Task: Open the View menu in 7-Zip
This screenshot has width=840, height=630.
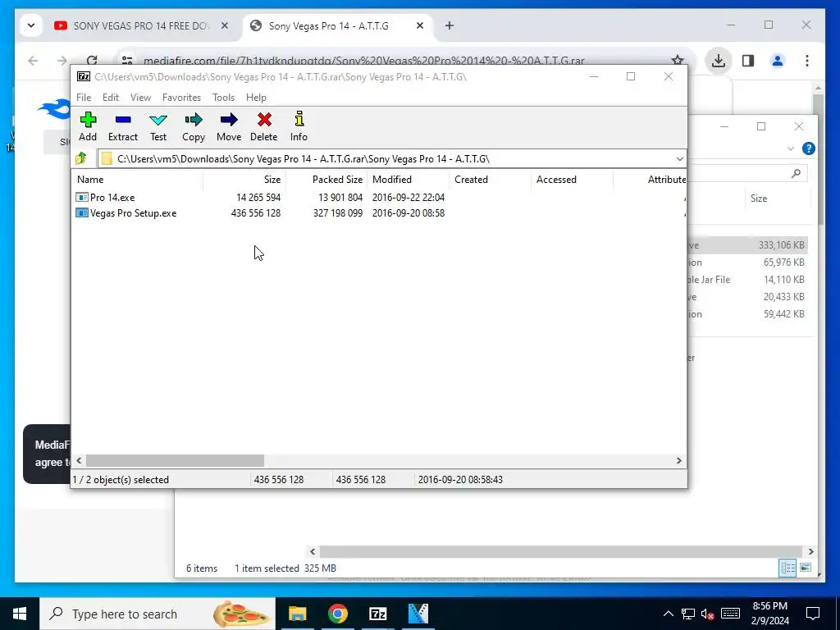Action: coord(141,98)
